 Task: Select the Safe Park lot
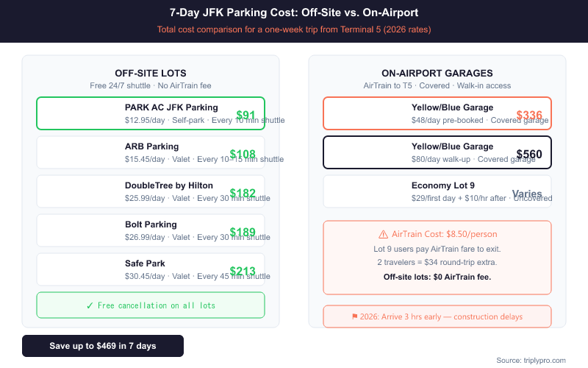click(150, 269)
